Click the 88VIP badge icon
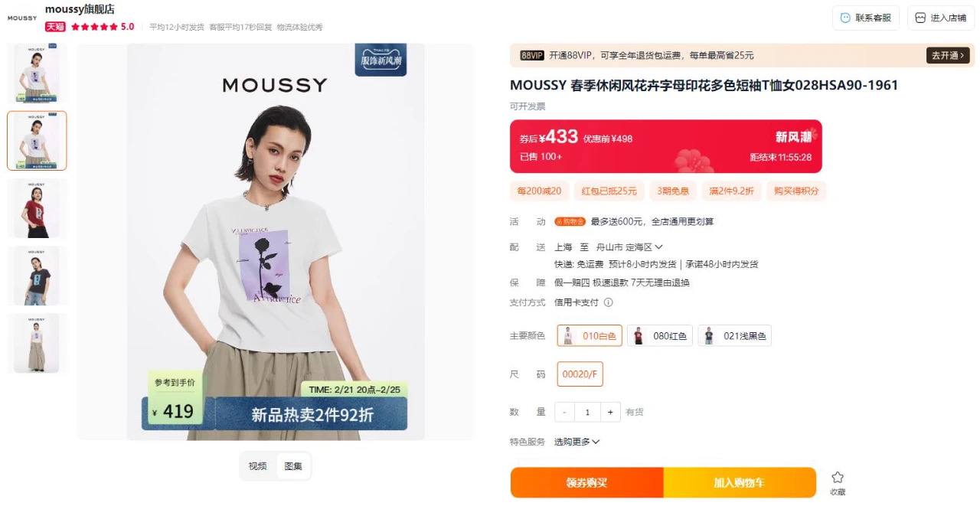The height and width of the screenshot is (506, 980). (532, 55)
